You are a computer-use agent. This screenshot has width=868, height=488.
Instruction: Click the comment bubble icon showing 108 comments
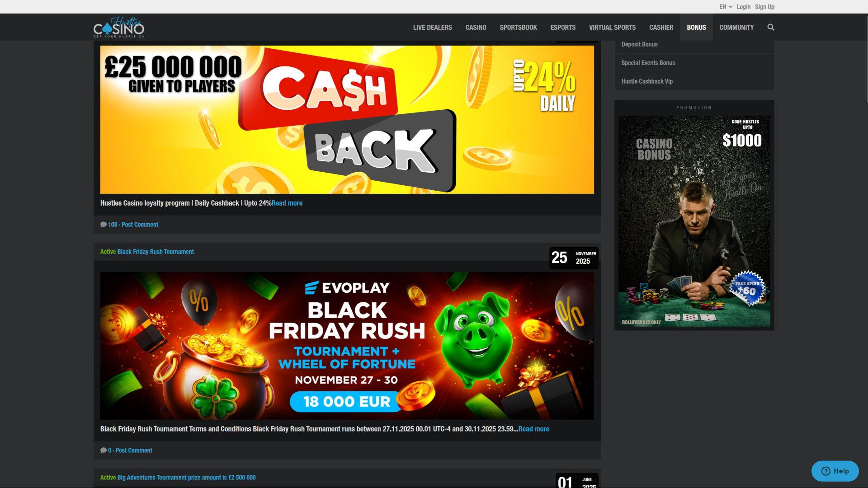click(x=104, y=224)
